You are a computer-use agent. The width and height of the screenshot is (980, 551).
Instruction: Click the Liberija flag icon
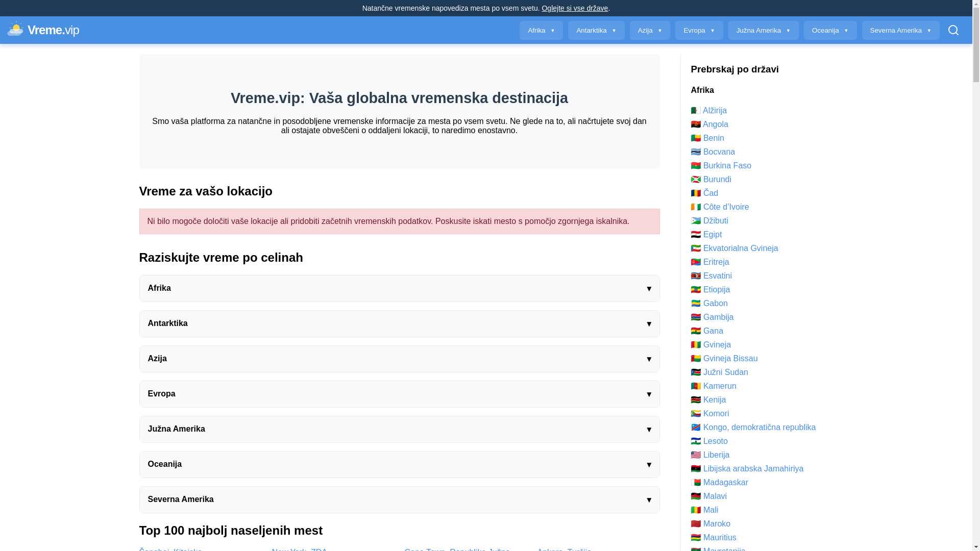[696, 455]
